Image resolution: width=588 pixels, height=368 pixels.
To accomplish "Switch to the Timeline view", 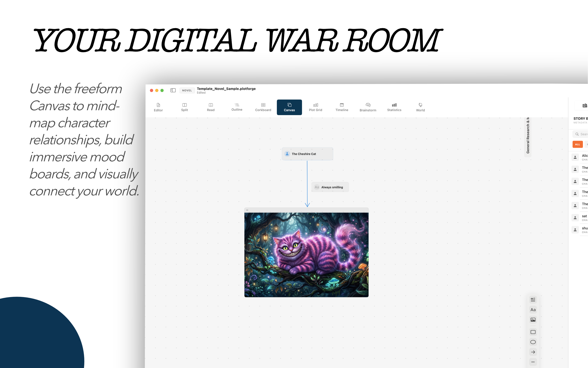I will 342,107.
